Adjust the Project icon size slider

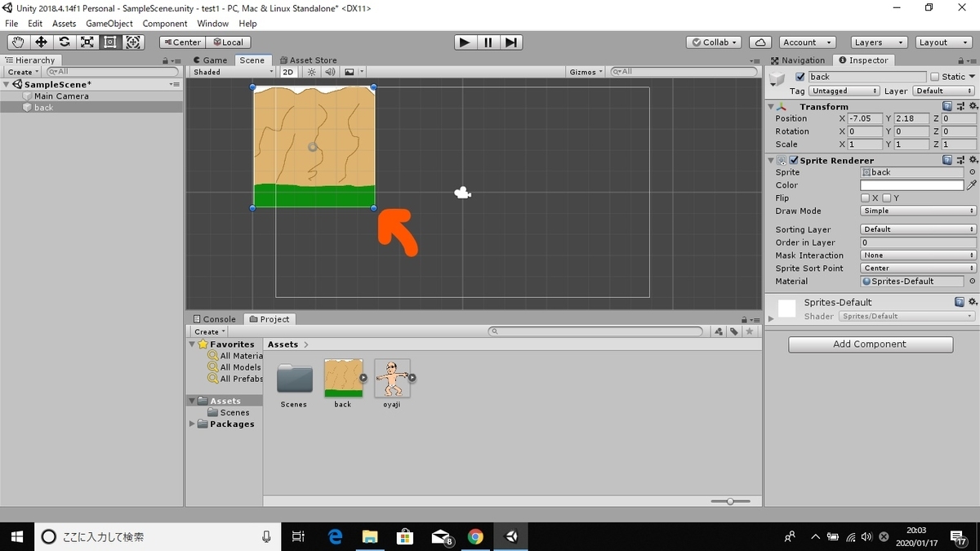coord(730,501)
